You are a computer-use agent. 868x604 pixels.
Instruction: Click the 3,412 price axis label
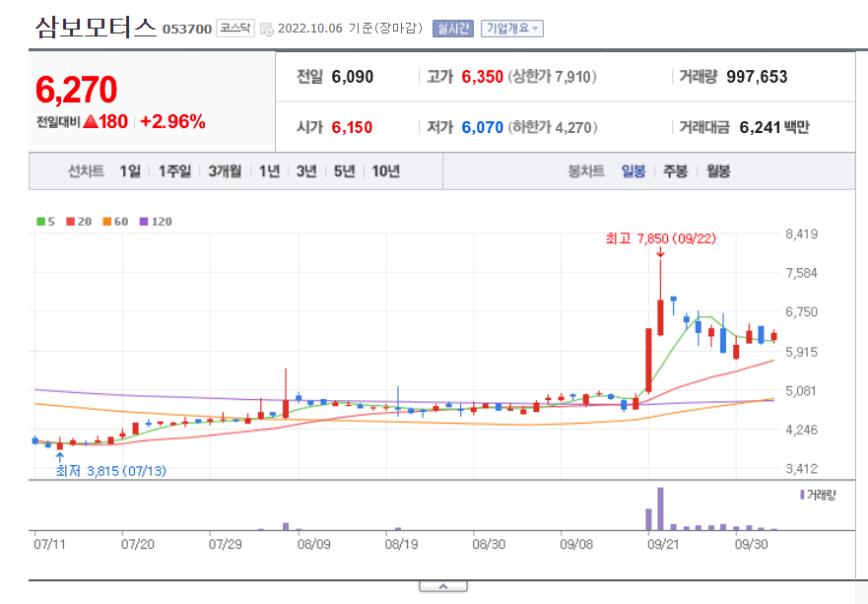pyautogui.click(x=802, y=469)
